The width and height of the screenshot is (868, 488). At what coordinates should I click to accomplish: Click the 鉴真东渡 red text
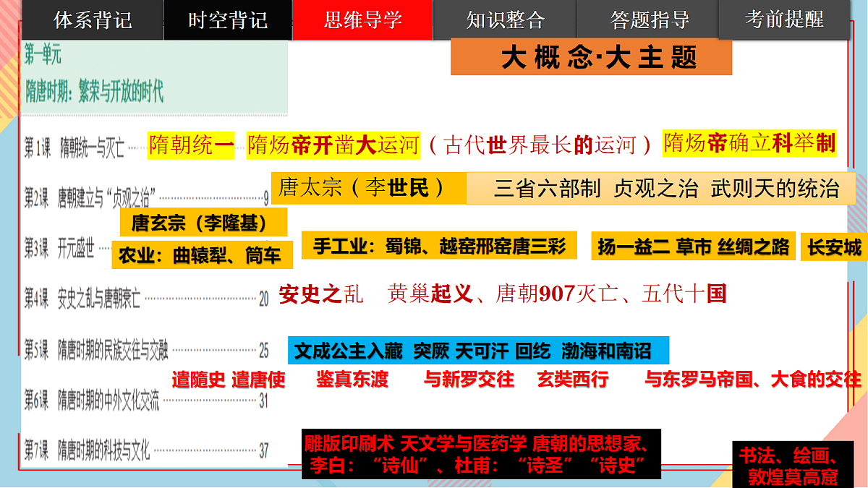click(x=352, y=380)
